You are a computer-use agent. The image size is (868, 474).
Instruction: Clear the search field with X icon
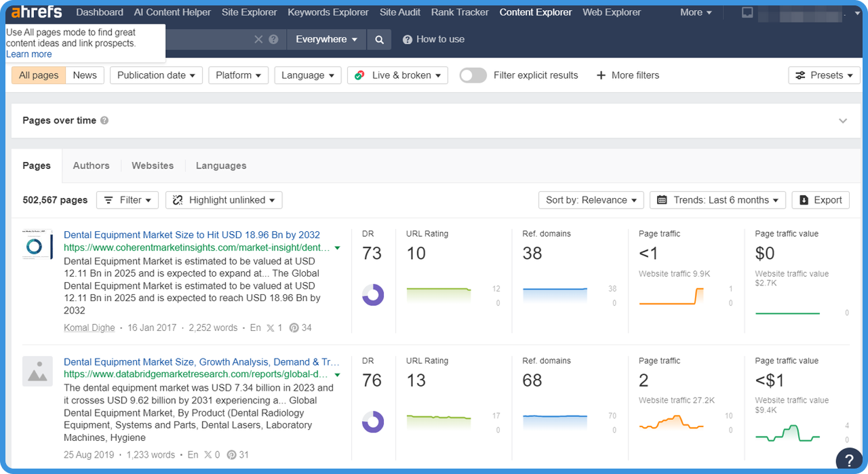click(x=258, y=39)
